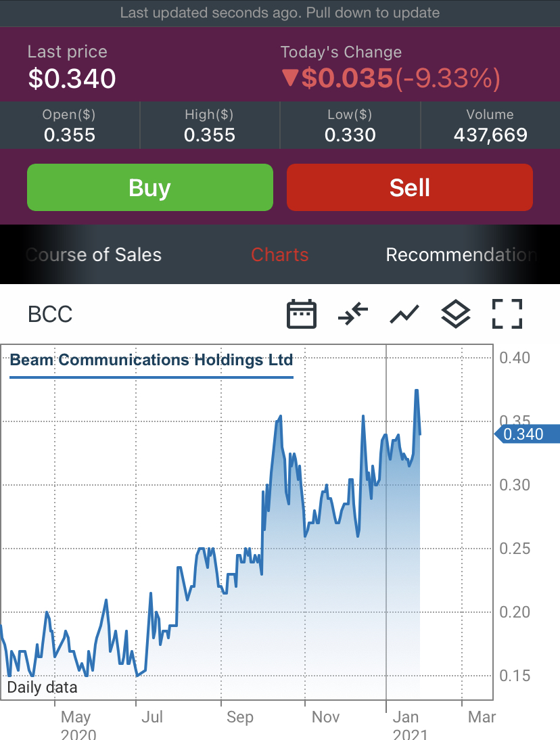Tap the Low($) 0.330 cell
Viewport: 560px width, 740px height.
(x=350, y=126)
